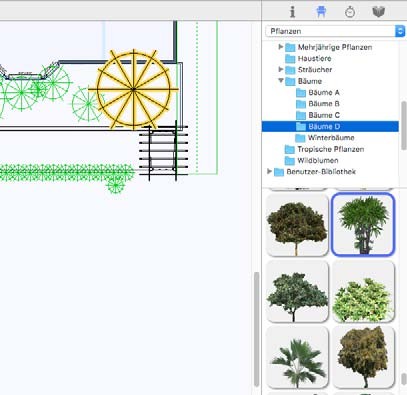
Task: Select the Winterbäume folder
Action: pyautogui.click(x=324, y=138)
